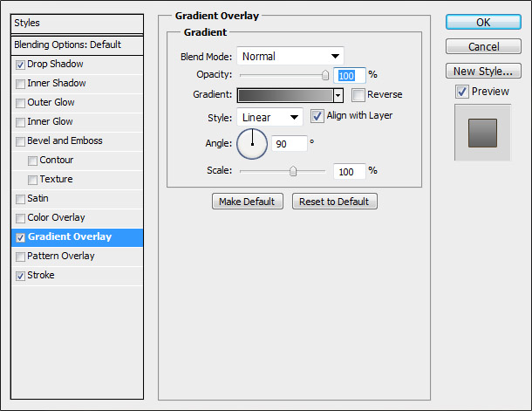Click Make Default button

(248, 202)
